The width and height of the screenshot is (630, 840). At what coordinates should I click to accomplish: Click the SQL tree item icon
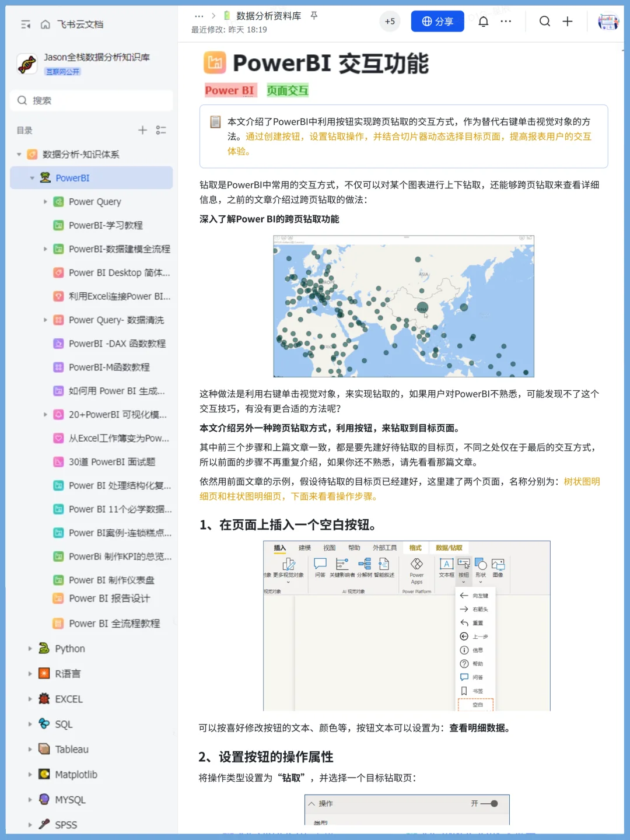click(44, 723)
